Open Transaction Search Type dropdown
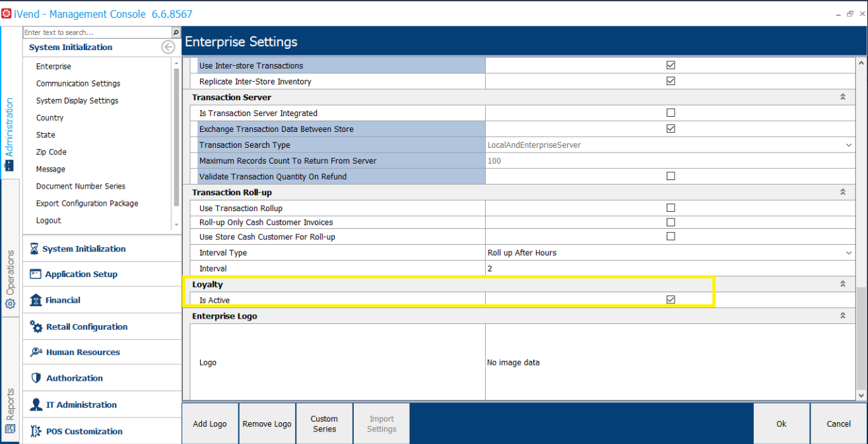This screenshot has height=444, width=868. click(848, 145)
